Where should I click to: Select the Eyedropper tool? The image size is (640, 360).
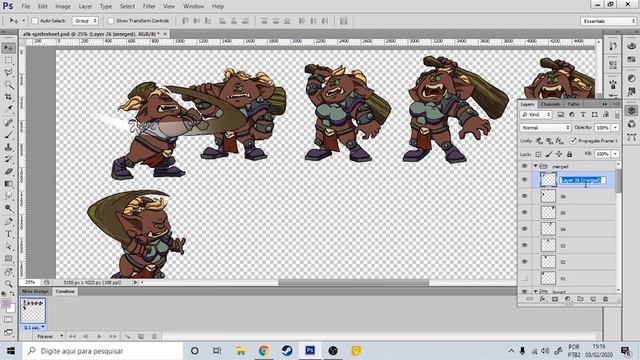pos(8,109)
